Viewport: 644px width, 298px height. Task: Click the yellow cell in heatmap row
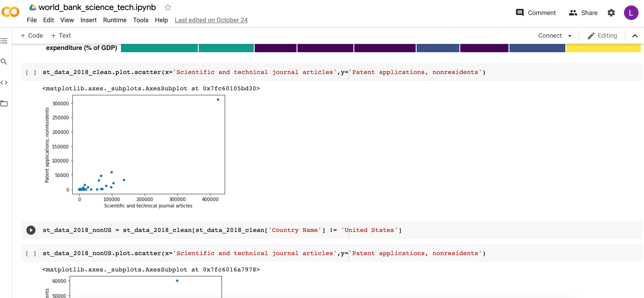(603, 48)
